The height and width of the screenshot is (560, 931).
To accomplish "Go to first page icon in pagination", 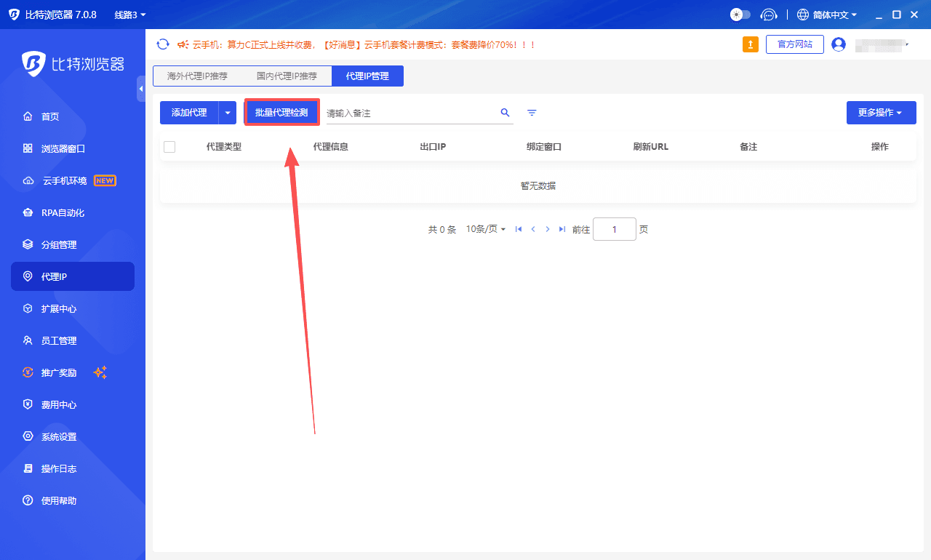I will (519, 229).
